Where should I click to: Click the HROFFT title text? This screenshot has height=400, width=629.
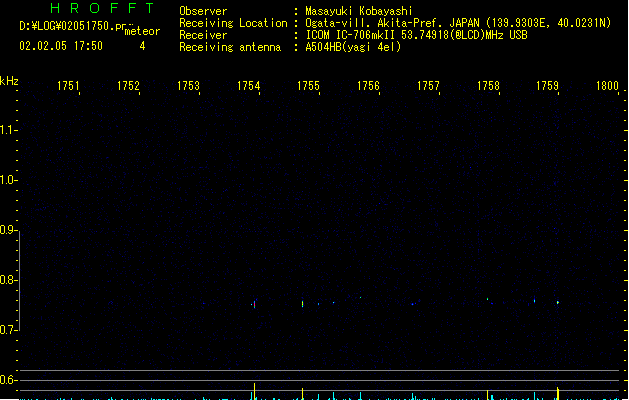pos(103,8)
